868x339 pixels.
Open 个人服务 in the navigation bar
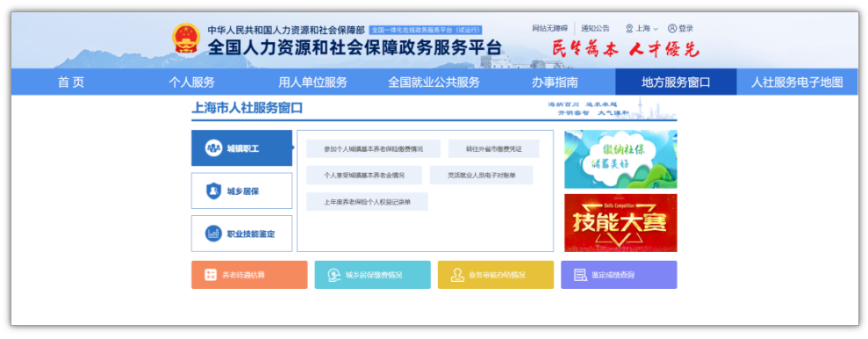pyautogui.click(x=191, y=83)
